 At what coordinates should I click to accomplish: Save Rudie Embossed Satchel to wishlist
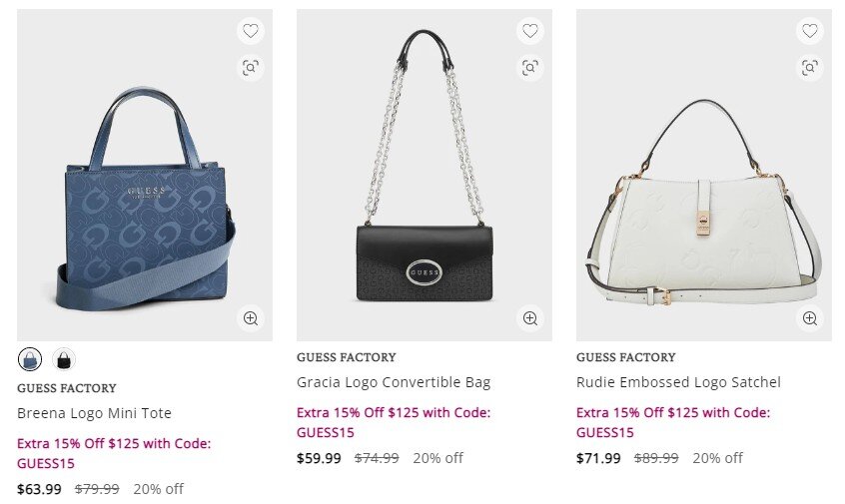809,31
